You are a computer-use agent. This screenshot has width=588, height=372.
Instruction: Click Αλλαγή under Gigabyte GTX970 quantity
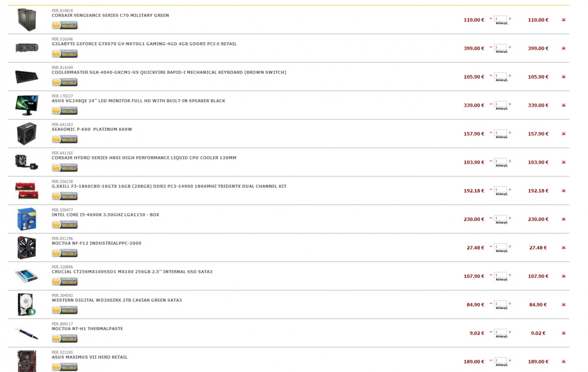(x=501, y=51)
